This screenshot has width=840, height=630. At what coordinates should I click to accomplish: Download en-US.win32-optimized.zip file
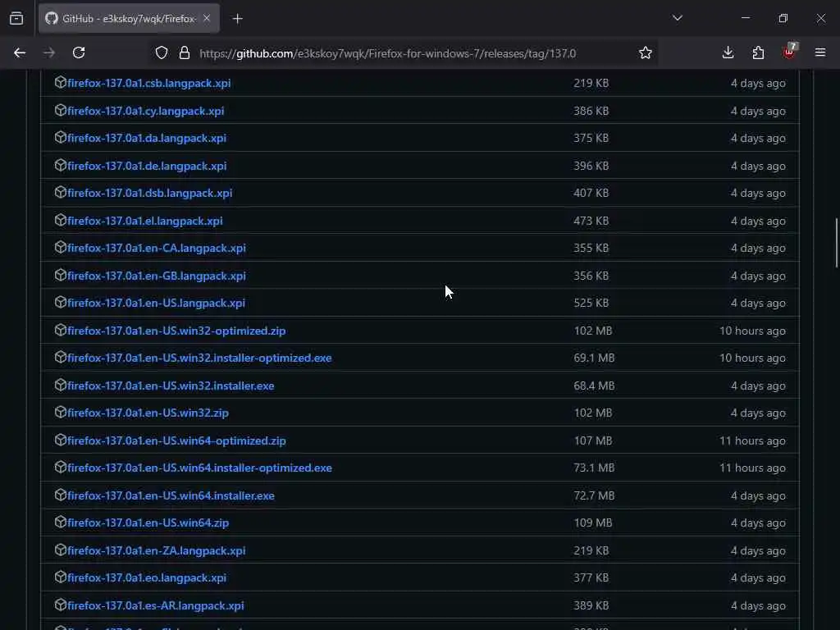(177, 331)
